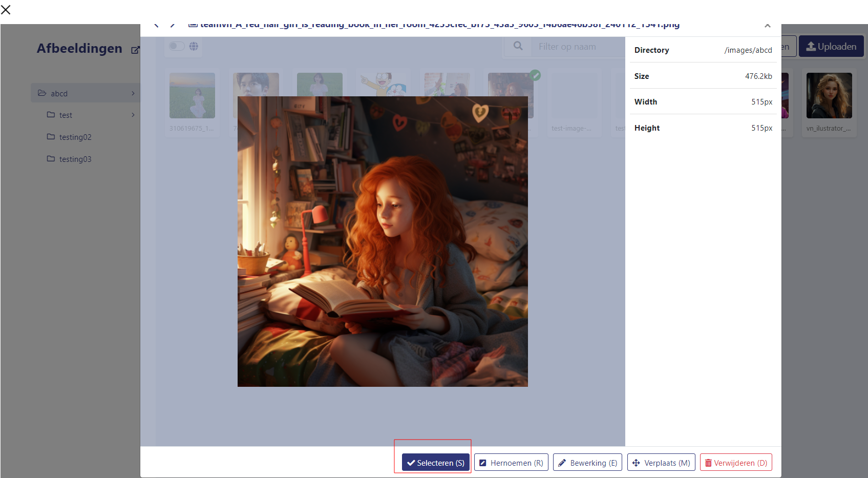
Task: Go to the next image with right chevron
Action: point(173,25)
